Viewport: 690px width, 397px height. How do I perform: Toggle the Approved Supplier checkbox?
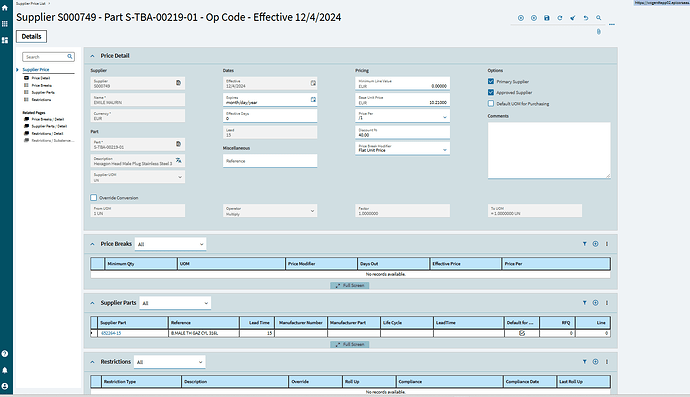491,92
